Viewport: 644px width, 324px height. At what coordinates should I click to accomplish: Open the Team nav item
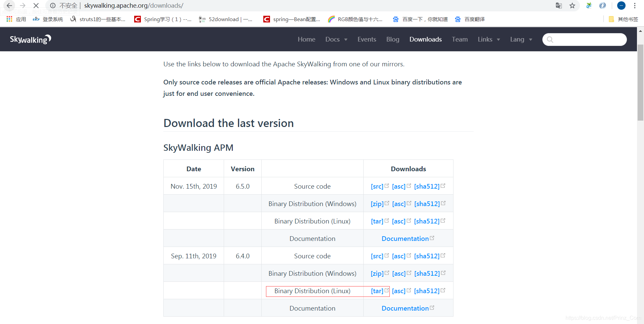point(460,40)
